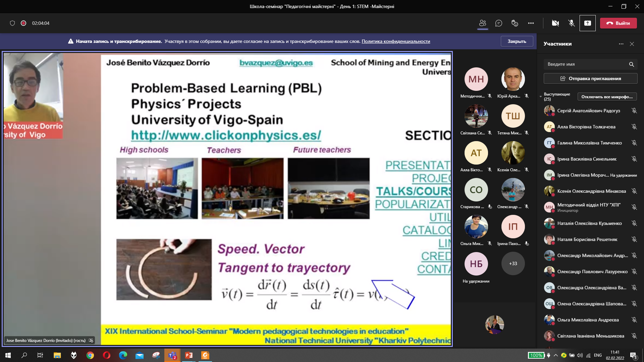Click the ІП avatar tile Ірина Пахо
This screenshot has width=644, height=362.
tap(513, 227)
